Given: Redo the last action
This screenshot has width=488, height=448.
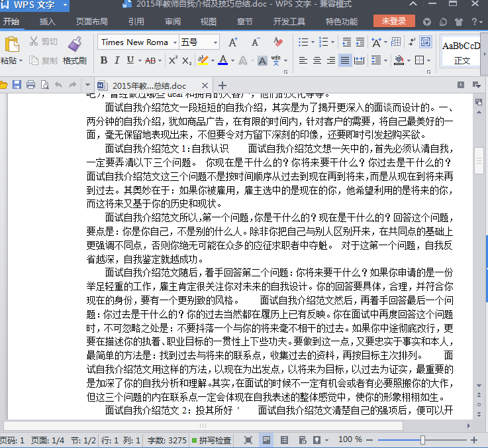Looking at the screenshot, I should (72, 85).
